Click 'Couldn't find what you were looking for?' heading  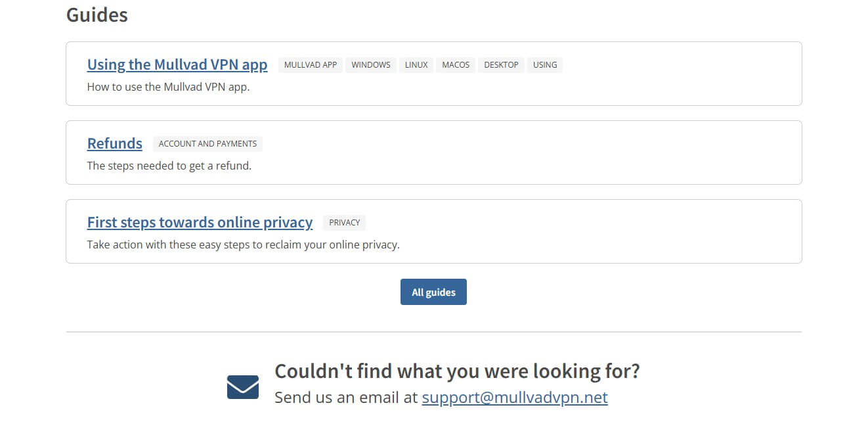tap(457, 371)
